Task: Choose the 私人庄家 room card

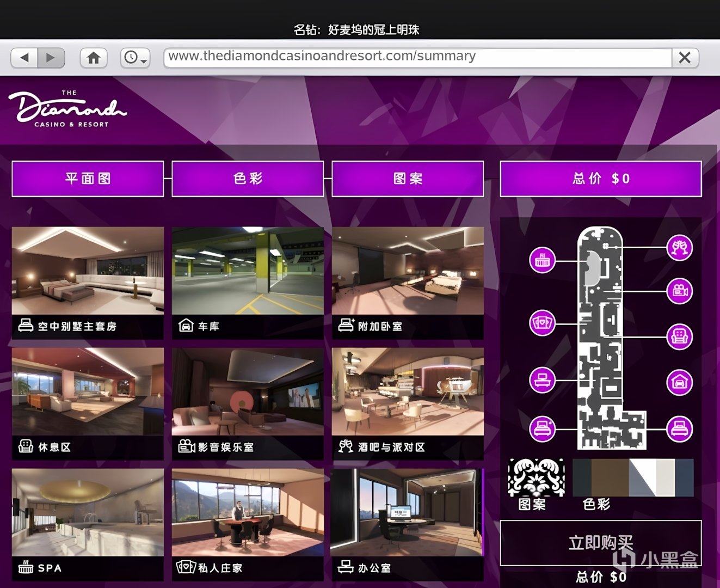Action: tap(248, 524)
